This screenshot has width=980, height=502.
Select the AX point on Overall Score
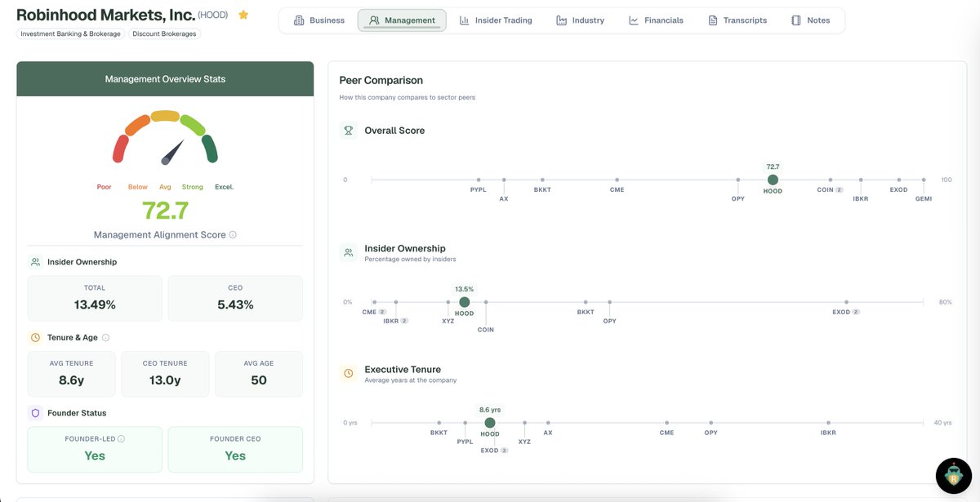point(504,180)
